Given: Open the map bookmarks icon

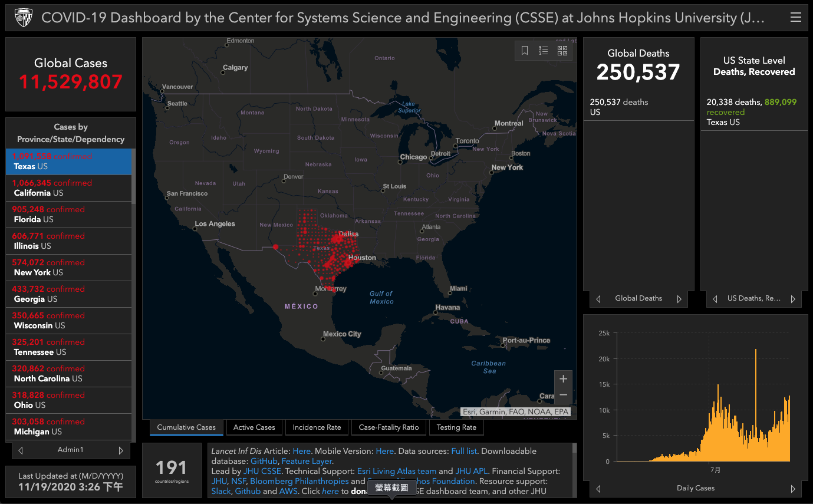Looking at the screenshot, I should [x=525, y=51].
